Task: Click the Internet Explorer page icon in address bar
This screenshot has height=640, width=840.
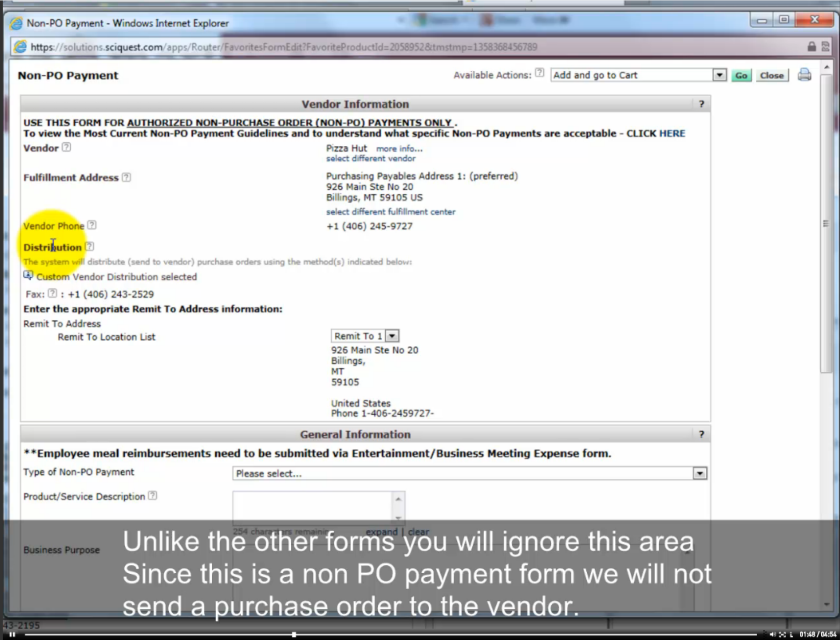Action: pos(20,47)
